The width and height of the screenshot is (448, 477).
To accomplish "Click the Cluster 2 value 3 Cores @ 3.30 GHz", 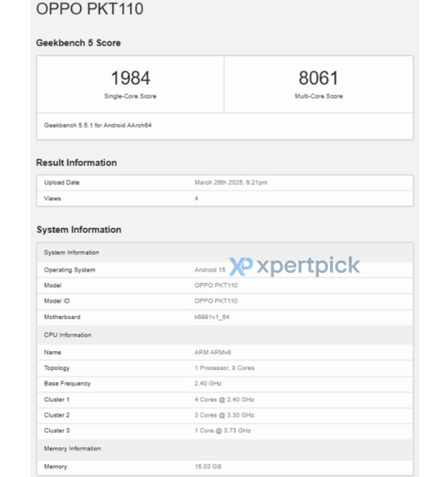I will (224, 415).
